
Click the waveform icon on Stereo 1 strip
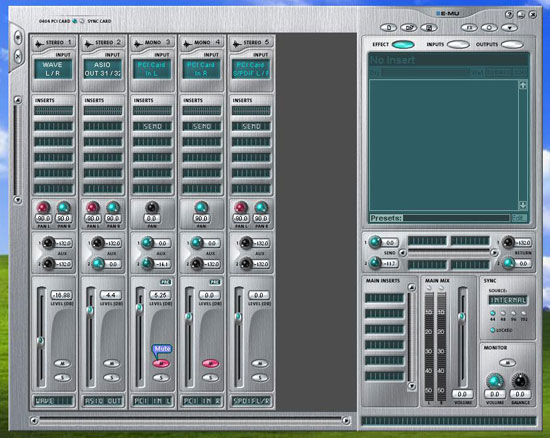pos(39,43)
